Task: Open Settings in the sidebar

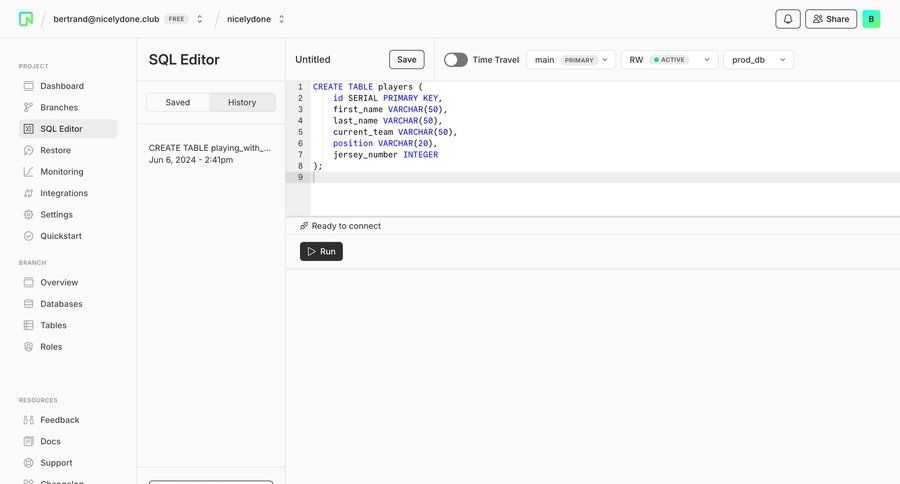Action: (x=68, y=215)
